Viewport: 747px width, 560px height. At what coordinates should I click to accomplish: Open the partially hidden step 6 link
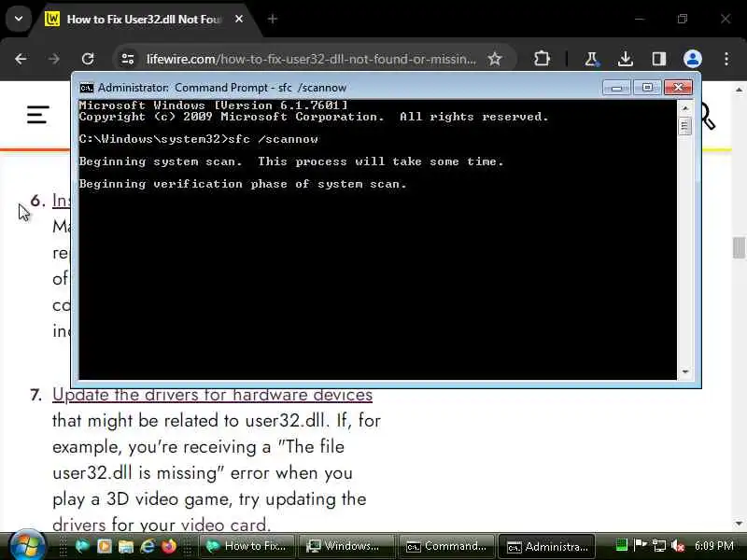[62, 201]
